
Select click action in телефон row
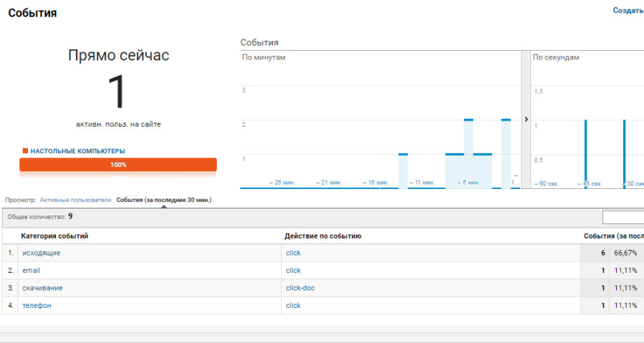tap(293, 305)
